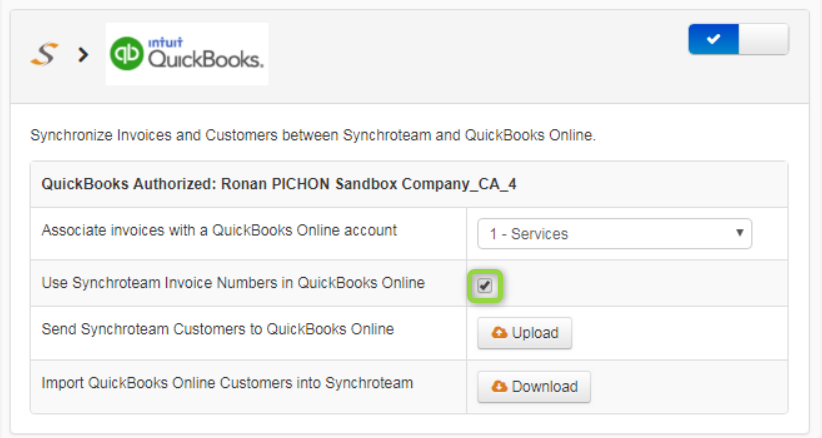
Task: Click 'Use Synchroteam Invoice Numbers in QuickBooks Online' text
Action: [233, 283]
